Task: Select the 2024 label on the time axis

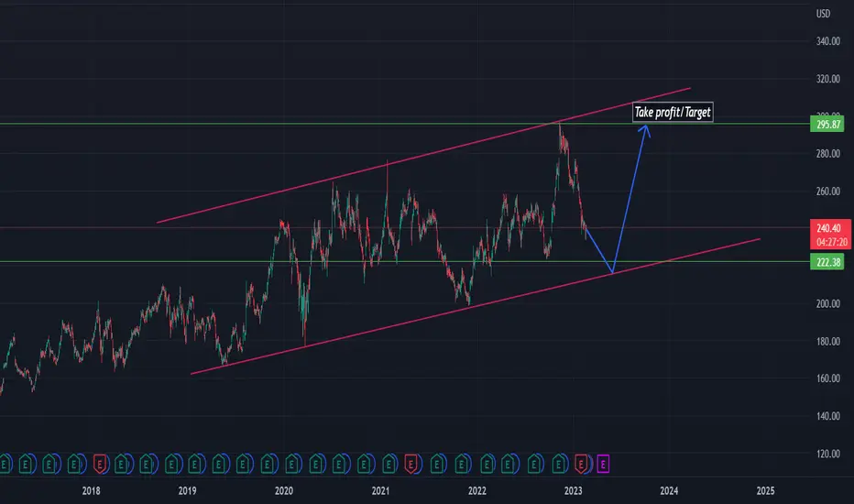Action: (x=669, y=490)
